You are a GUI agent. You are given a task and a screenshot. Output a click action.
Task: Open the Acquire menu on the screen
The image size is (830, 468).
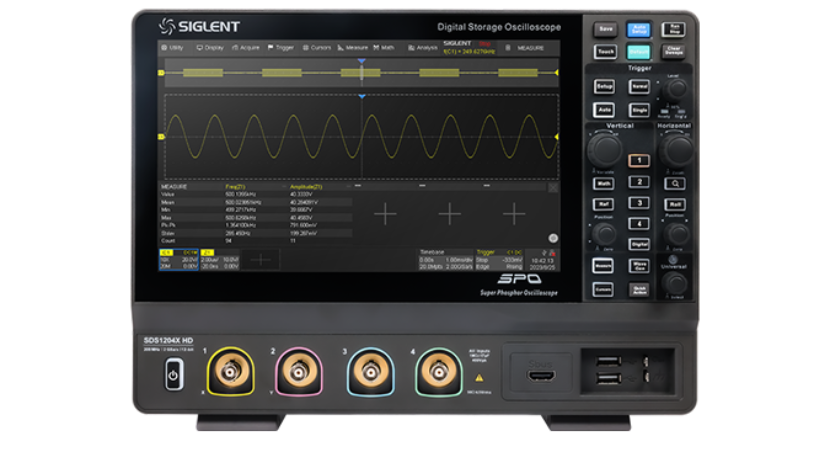pos(246,47)
